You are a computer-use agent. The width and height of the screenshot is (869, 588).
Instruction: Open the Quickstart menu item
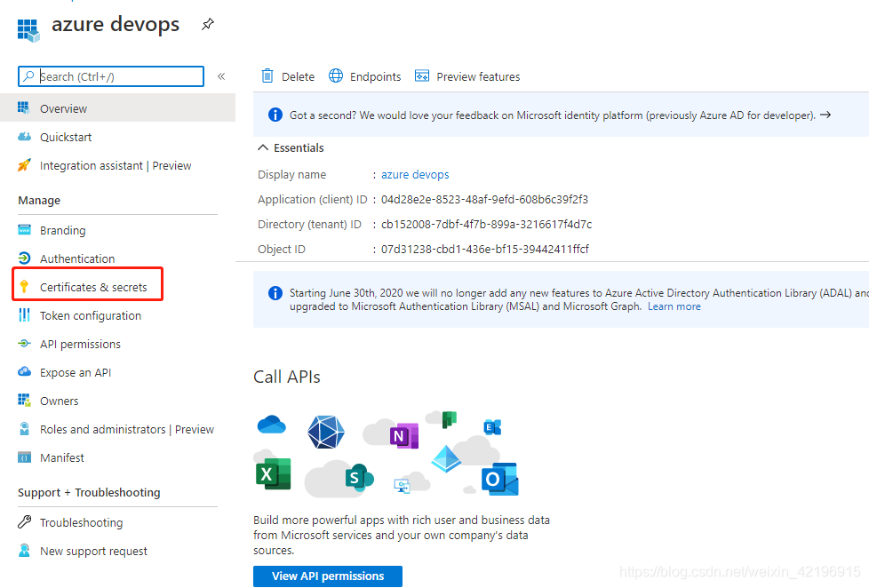pos(66,137)
